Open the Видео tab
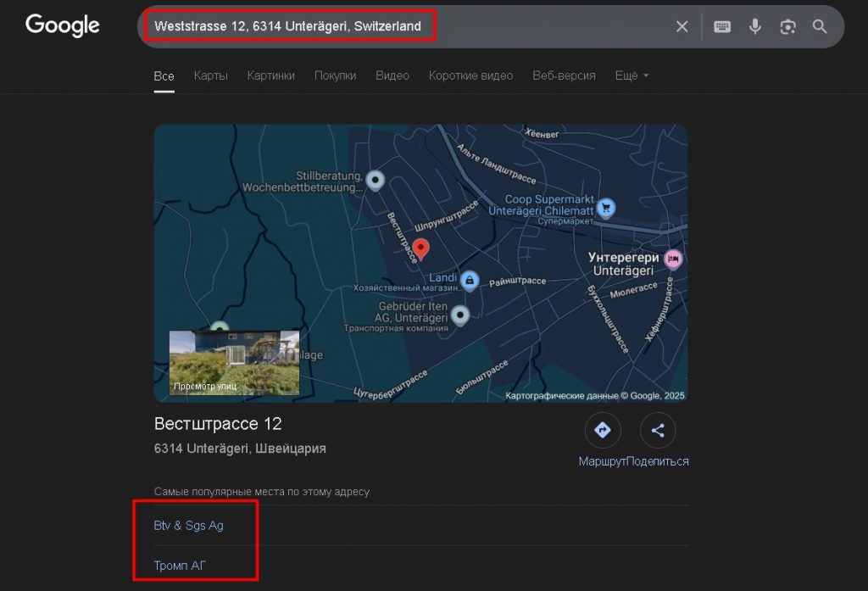 click(x=392, y=75)
